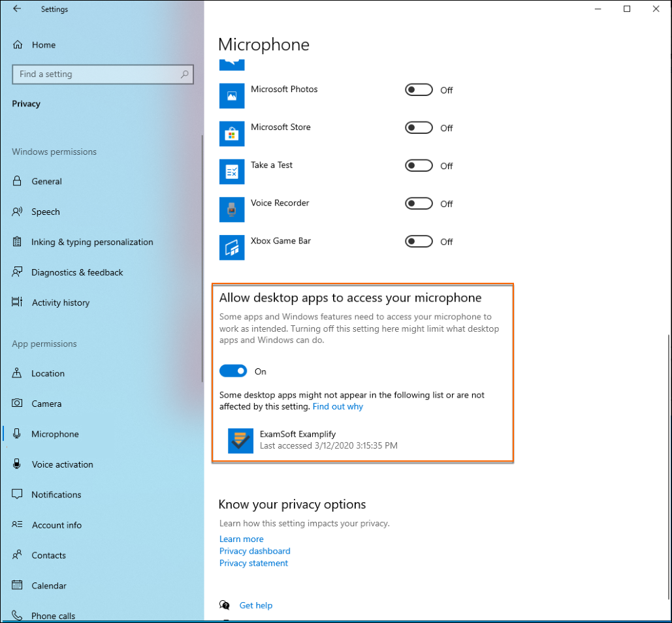Open Notifications permission page
The image size is (672, 623).
point(56,494)
